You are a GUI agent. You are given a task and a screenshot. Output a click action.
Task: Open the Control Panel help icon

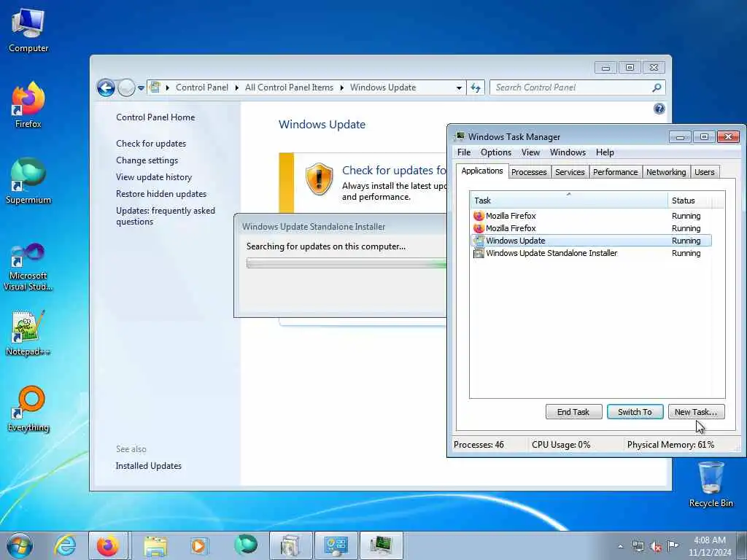click(659, 109)
